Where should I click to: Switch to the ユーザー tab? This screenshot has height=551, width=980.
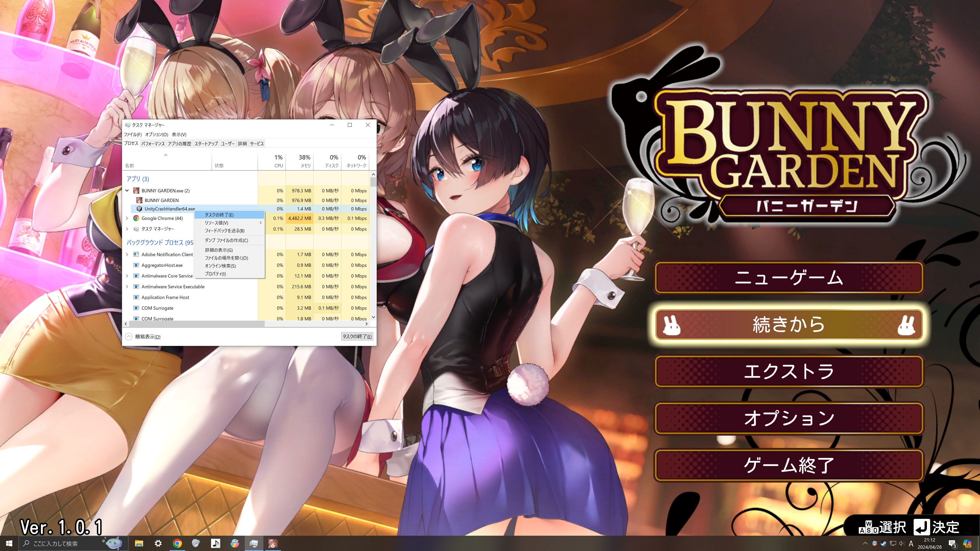pyautogui.click(x=228, y=144)
